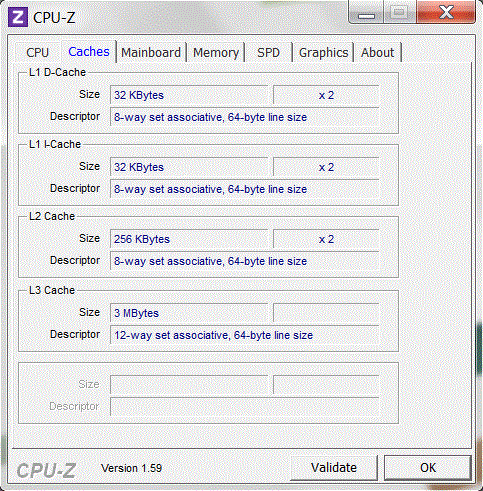
Task: Click the L3 Cache 3 MBytes field
Action: [x=189, y=313]
